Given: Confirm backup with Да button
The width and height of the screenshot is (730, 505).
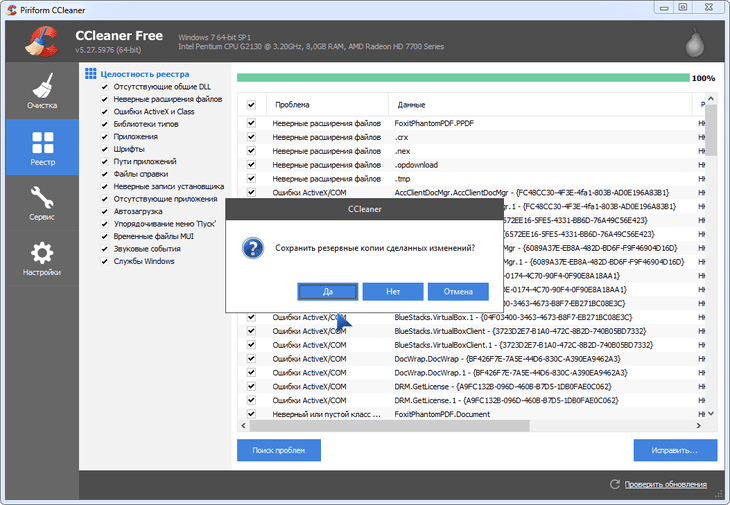Looking at the screenshot, I should [x=328, y=292].
